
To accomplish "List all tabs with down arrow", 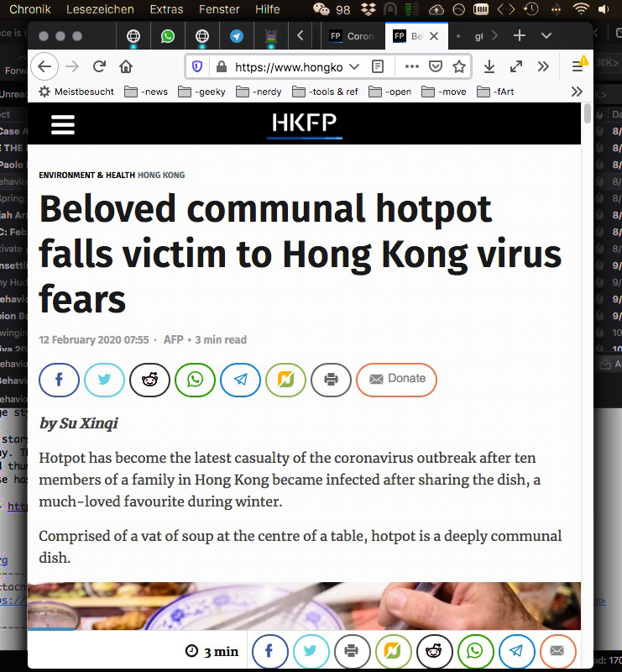I will point(546,35).
